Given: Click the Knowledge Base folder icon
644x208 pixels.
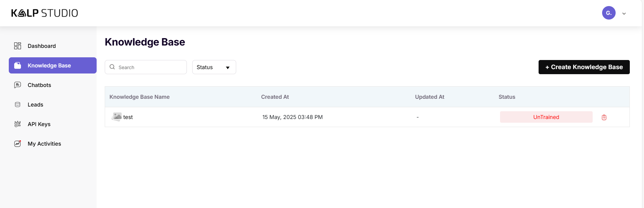Looking at the screenshot, I should (x=18, y=65).
